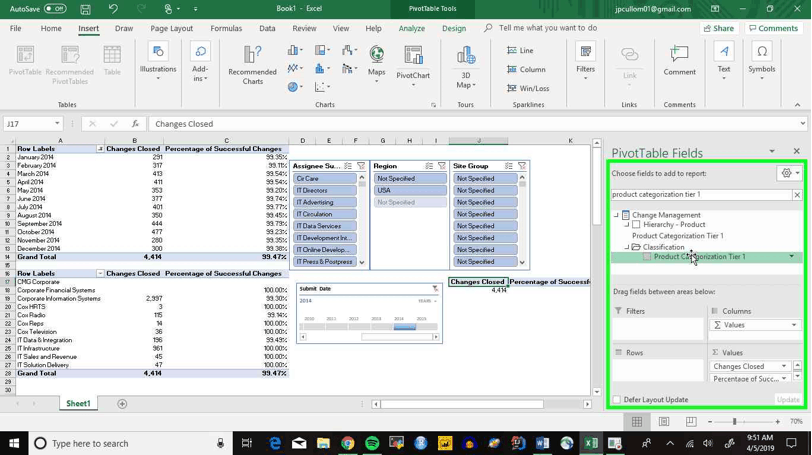Open the Name Box dropdown
812x455 pixels.
[57, 124]
